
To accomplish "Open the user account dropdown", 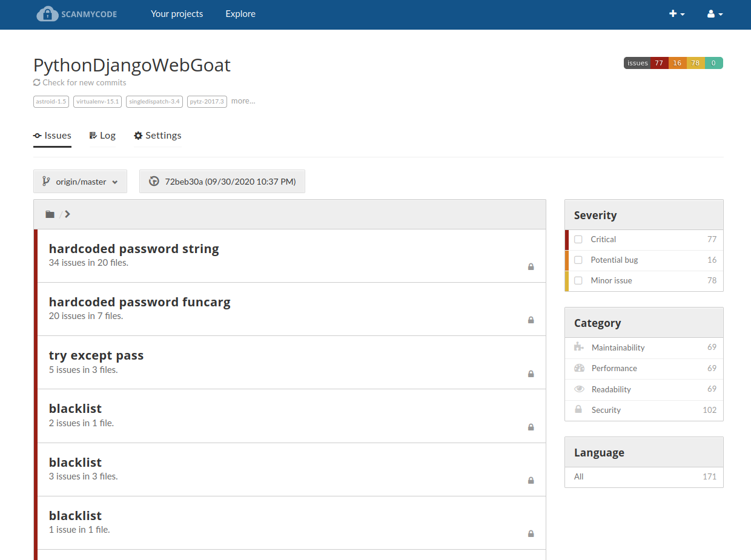I will click(715, 14).
